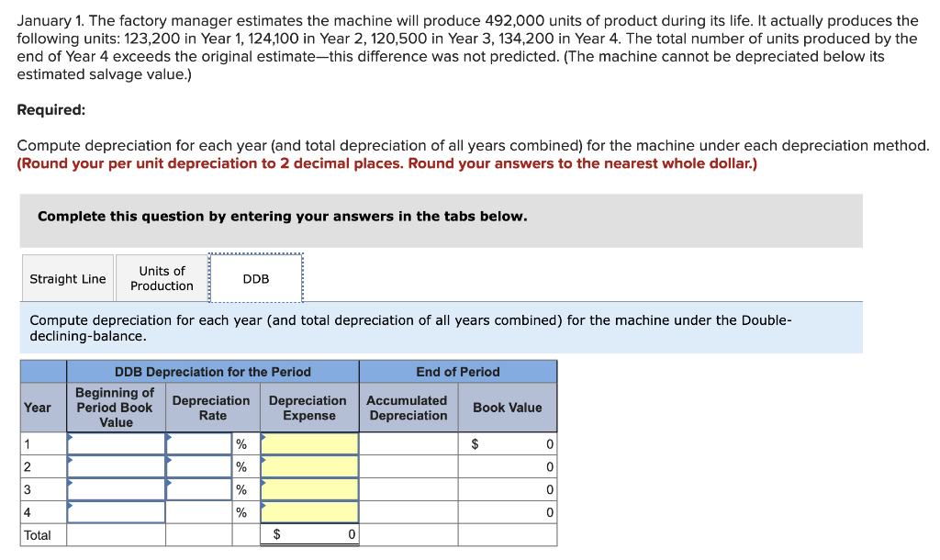Select Year 3 Depreciation Rate entry box
This screenshot has width=940, height=560.
click(198, 489)
